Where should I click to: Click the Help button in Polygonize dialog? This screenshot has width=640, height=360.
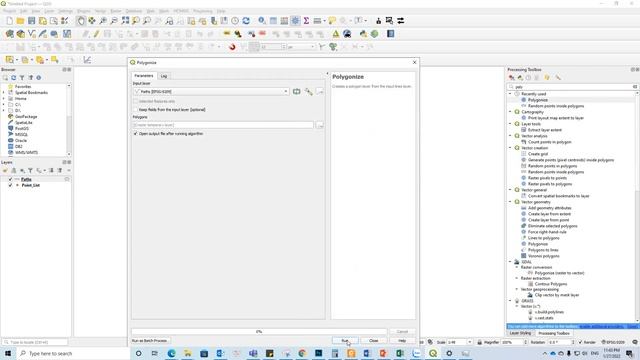[x=402, y=340]
